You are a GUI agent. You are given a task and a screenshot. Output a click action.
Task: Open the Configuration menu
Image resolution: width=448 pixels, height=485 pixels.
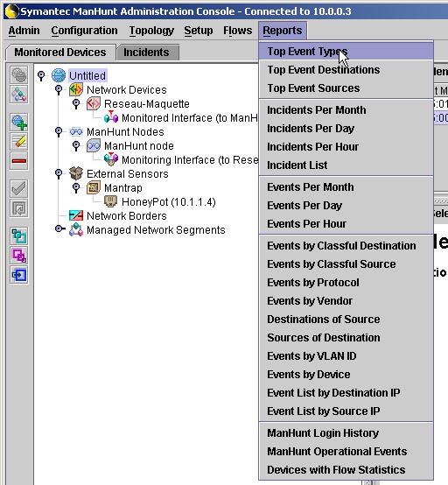pyautogui.click(x=84, y=31)
